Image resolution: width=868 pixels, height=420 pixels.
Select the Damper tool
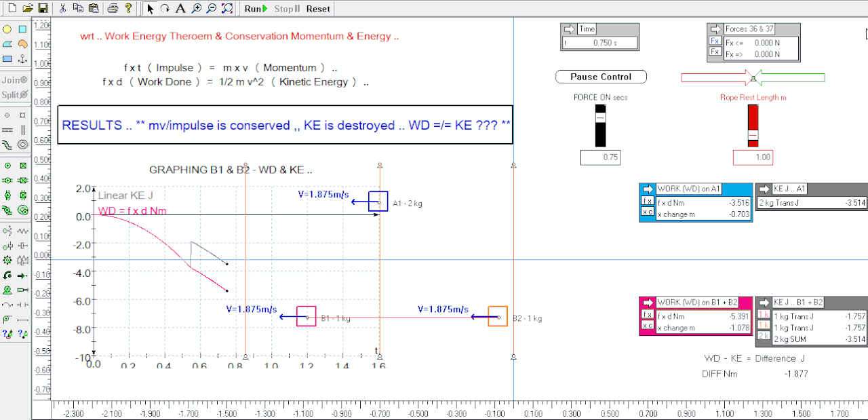[22, 245]
